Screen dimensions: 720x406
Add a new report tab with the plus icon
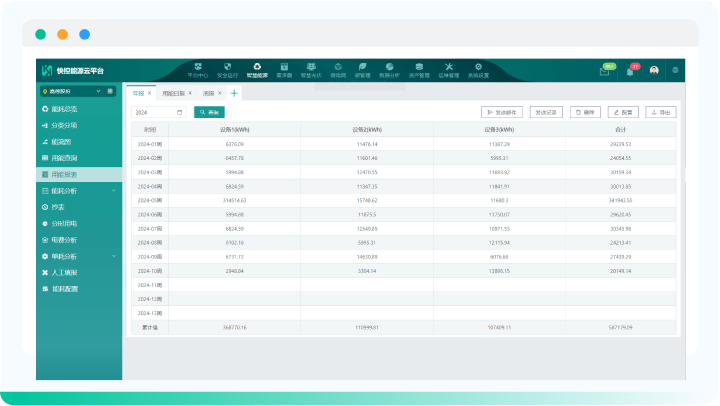pyautogui.click(x=234, y=93)
